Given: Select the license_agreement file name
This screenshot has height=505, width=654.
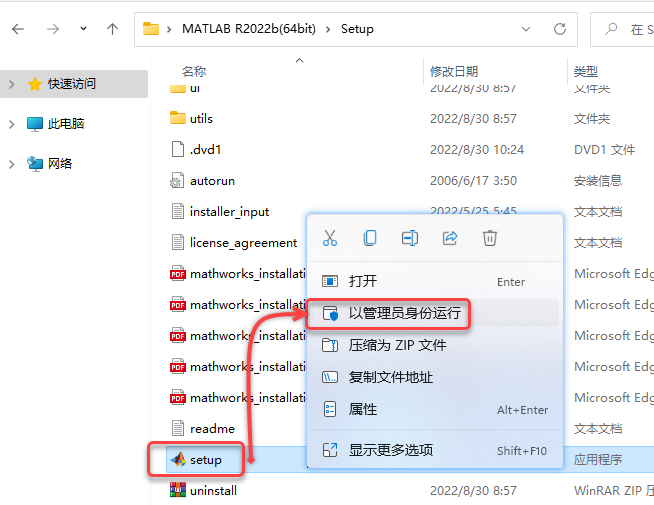Looking at the screenshot, I should [244, 243].
